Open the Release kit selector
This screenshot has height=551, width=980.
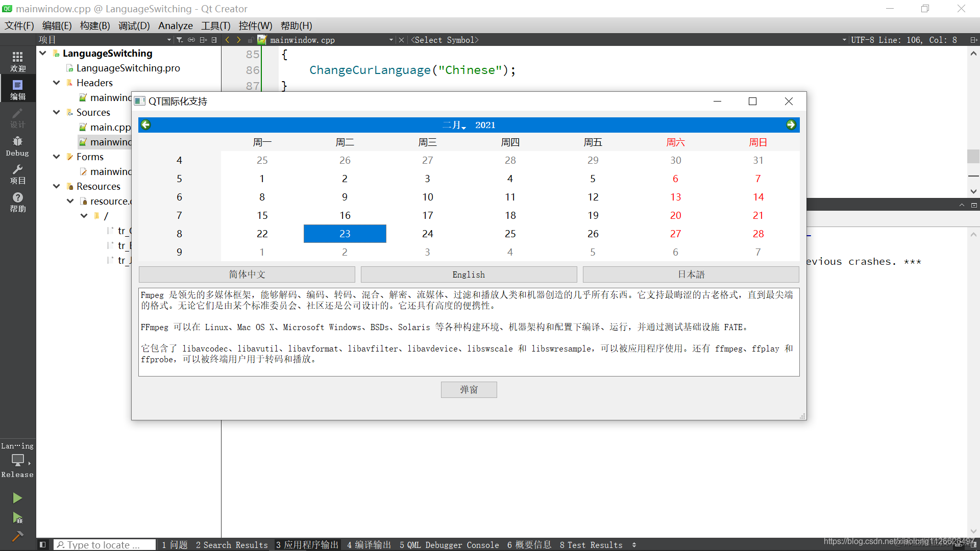click(18, 461)
